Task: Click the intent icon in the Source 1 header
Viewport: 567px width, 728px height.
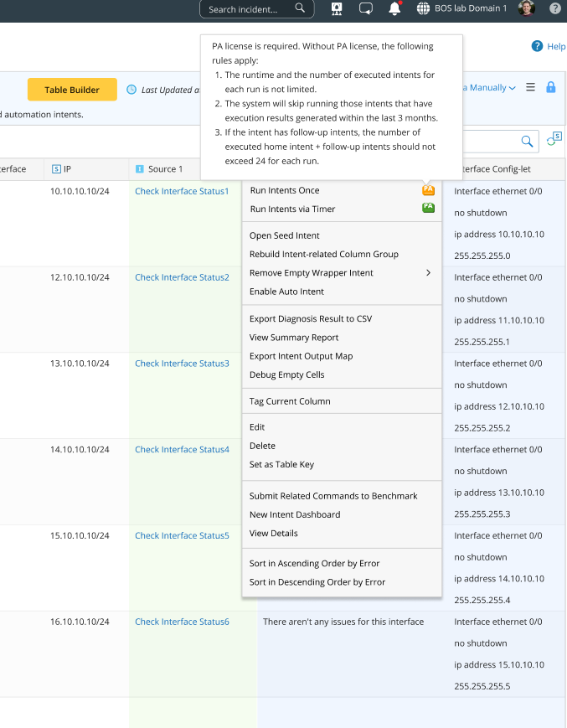Action: tap(139, 169)
